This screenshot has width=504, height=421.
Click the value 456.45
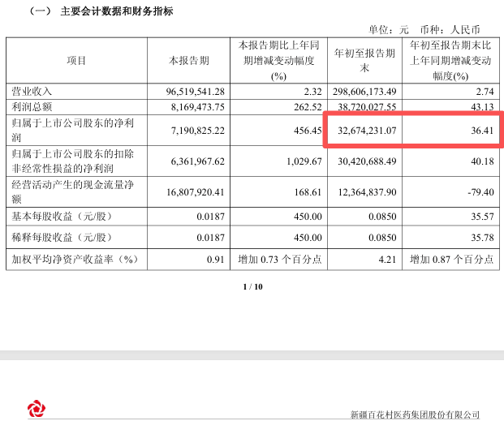[308, 131]
